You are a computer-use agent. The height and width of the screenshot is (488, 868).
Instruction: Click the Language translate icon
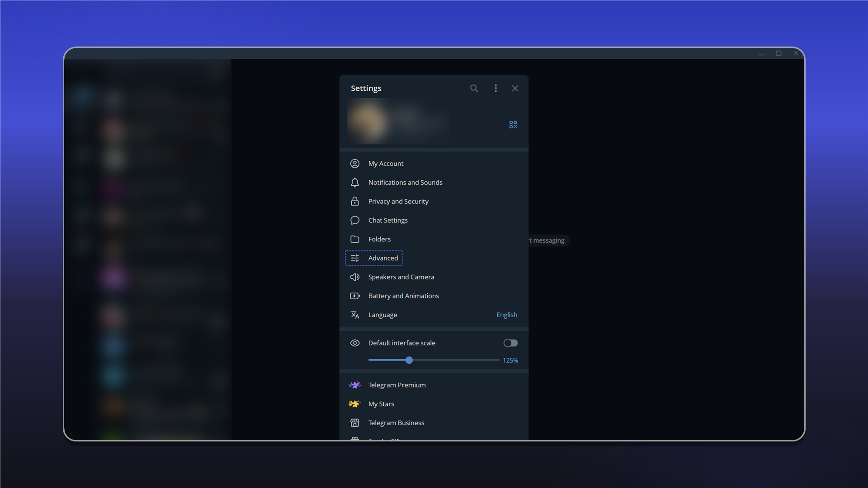(x=355, y=315)
